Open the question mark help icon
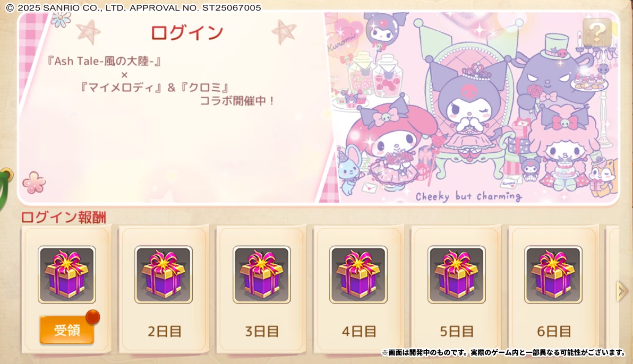Screen dimensions: 633x364 point(597,32)
